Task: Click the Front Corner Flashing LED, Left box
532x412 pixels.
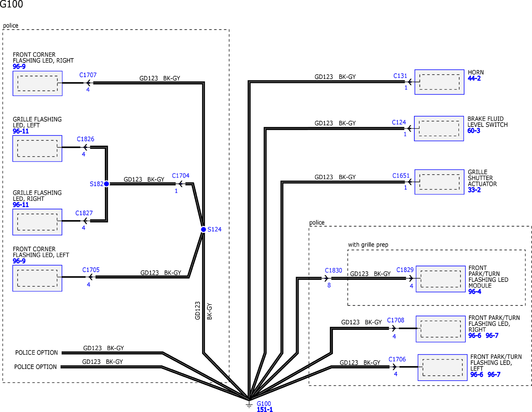Action: point(37,278)
